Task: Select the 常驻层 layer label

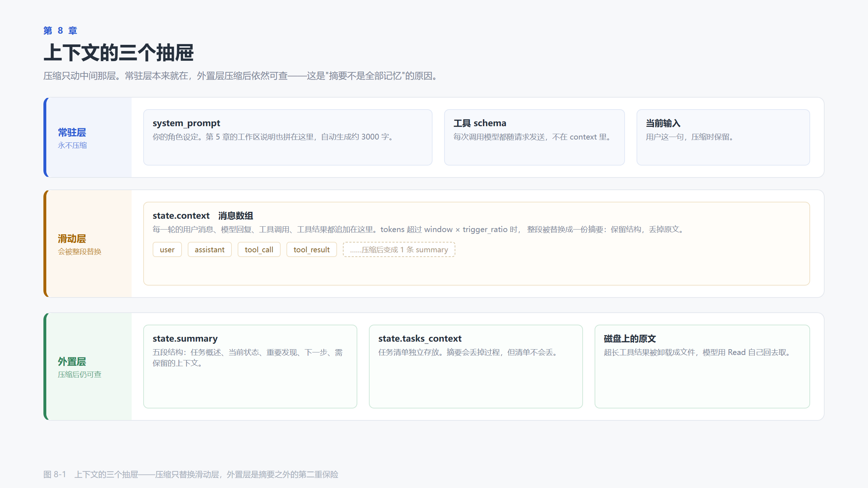Action: tap(72, 132)
